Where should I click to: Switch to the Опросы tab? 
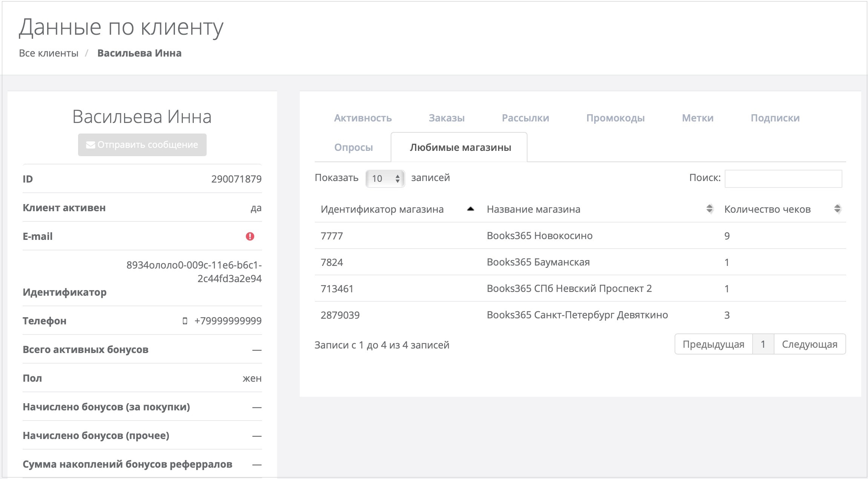click(353, 147)
